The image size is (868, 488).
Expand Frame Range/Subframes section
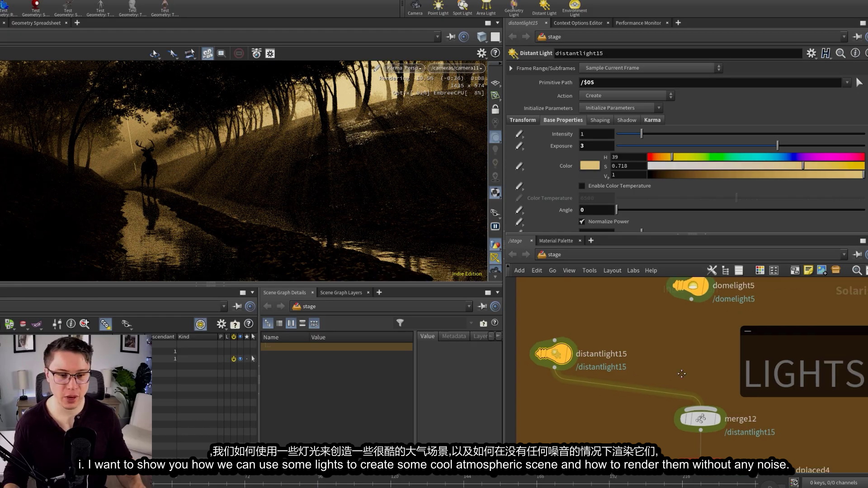[x=510, y=68]
